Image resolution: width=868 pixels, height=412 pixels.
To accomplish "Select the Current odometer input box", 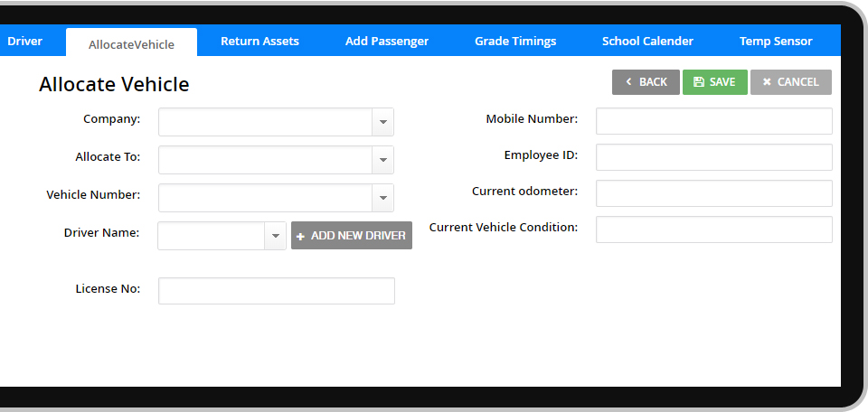I will click(x=713, y=193).
